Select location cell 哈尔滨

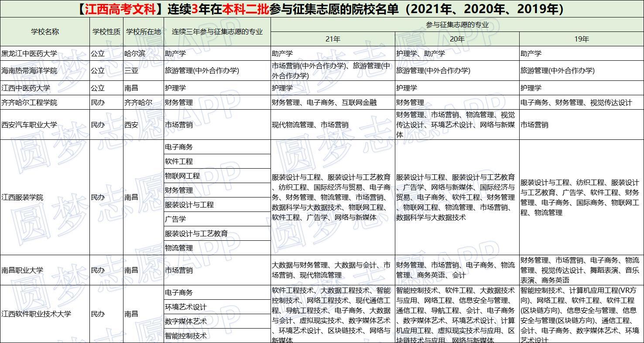(x=144, y=53)
